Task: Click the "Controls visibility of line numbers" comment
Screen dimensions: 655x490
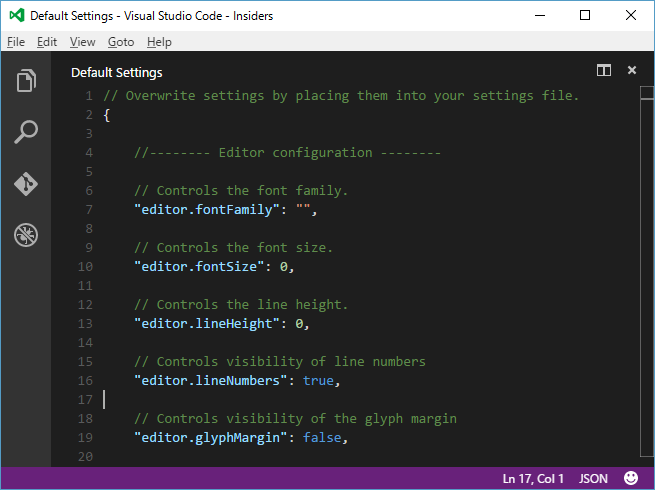Action: (280, 361)
